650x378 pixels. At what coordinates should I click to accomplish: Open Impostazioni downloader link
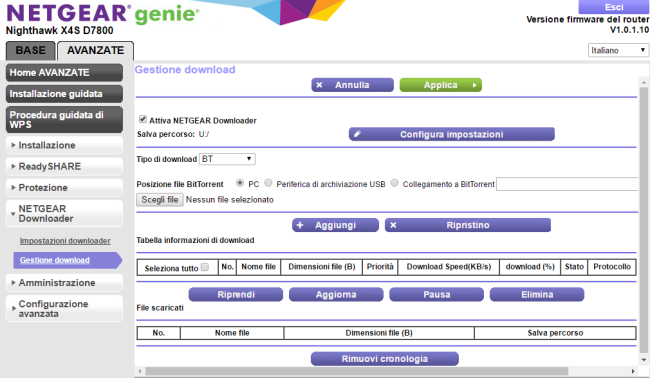point(65,241)
